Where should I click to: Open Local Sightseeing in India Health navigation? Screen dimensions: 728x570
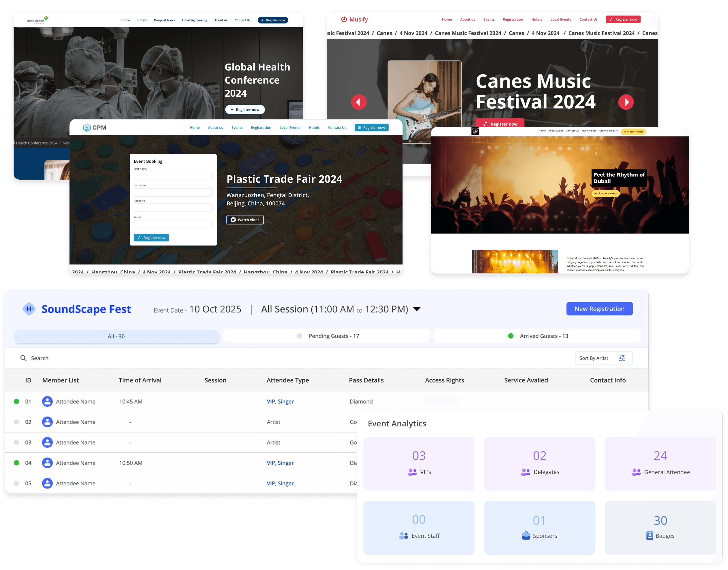click(x=194, y=20)
